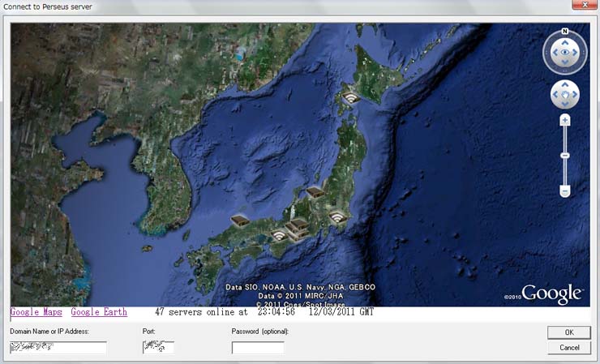Click the Google logo on the map
Viewport: 600px width, 364px height.
click(x=552, y=294)
